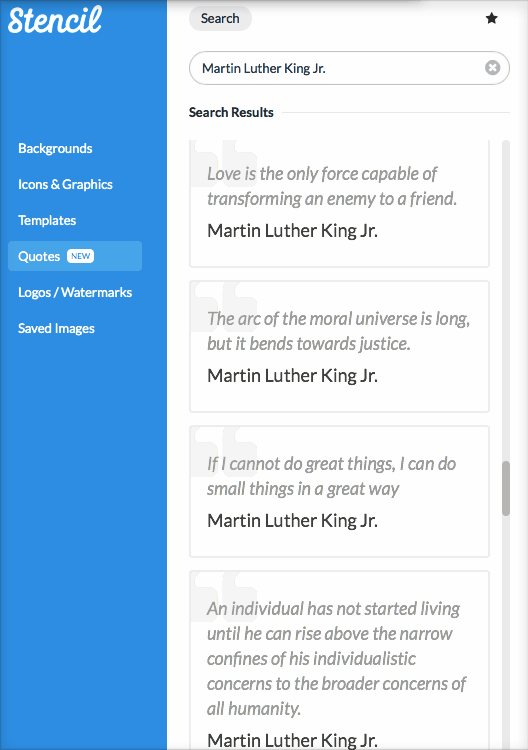The height and width of the screenshot is (750, 528).
Task: Click the NEW badge next to Quotes
Action: (80, 256)
